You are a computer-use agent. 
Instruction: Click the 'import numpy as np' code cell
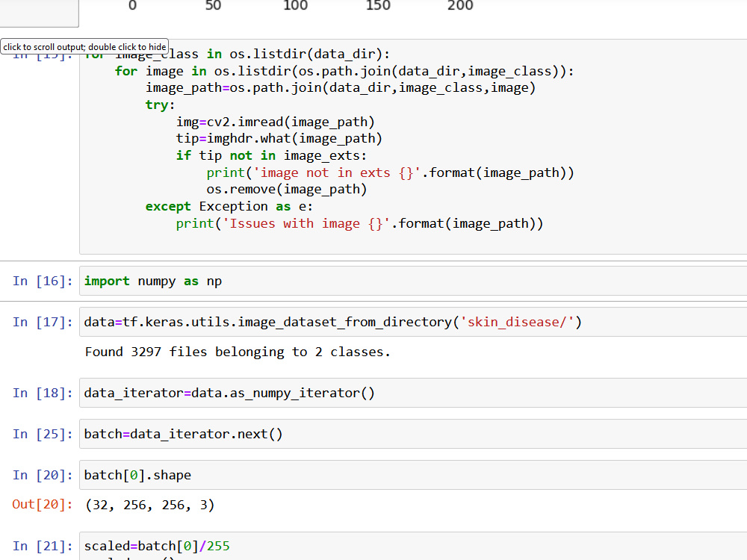pyautogui.click(x=413, y=281)
